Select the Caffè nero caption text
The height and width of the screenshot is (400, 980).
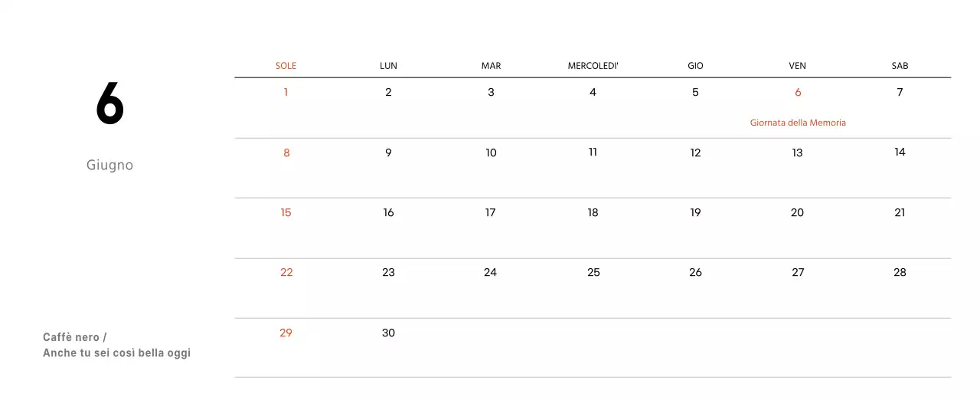point(74,337)
